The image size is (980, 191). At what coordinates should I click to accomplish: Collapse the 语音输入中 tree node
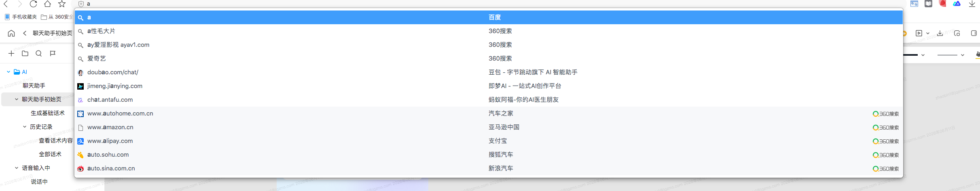17,168
